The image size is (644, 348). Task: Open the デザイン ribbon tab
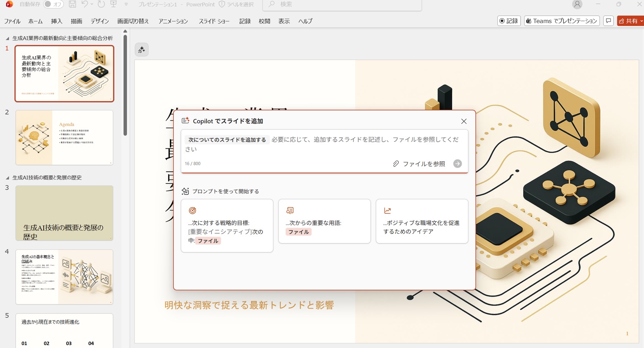[100, 21]
